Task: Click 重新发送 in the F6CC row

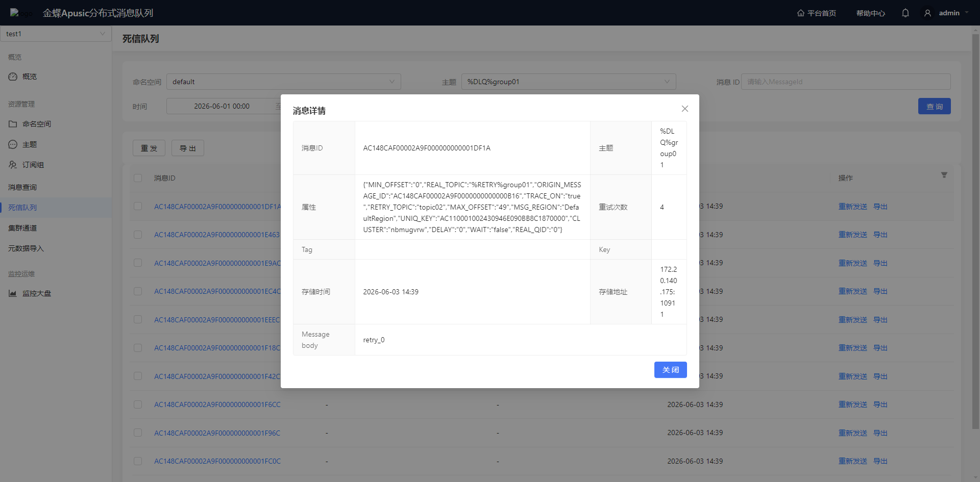Action: click(853, 404)
